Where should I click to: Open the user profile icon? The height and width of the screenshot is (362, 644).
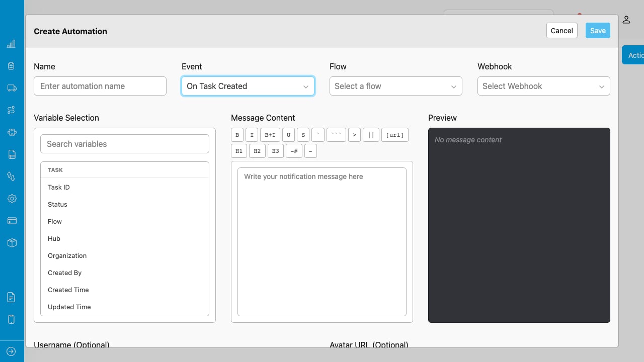626,20
